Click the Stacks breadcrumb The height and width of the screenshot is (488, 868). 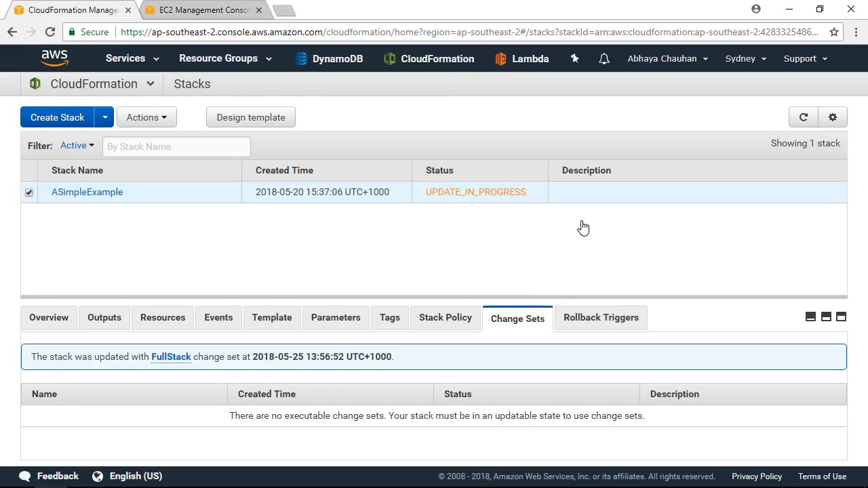click(x=192, y=84)
